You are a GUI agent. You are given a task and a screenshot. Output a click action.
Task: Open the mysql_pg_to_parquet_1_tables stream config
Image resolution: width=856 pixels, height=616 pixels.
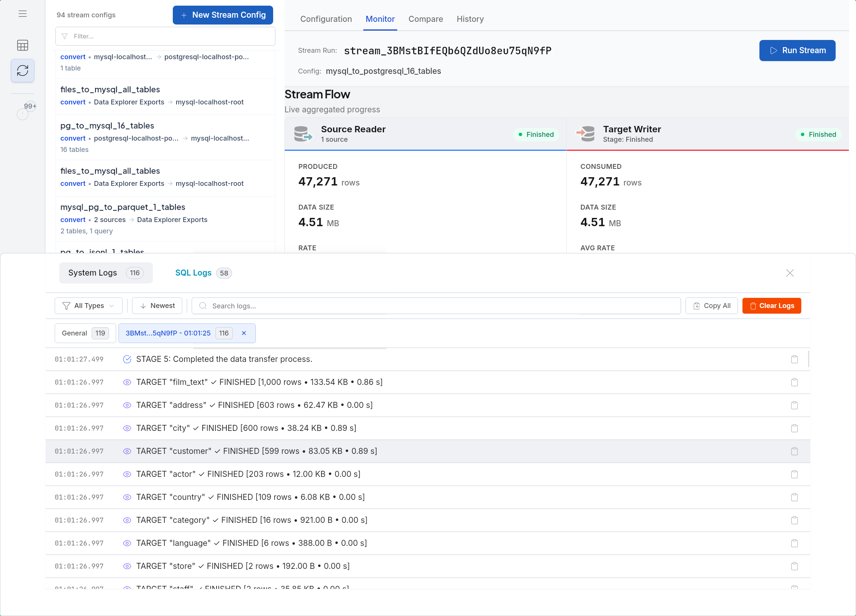pos(165,219)
